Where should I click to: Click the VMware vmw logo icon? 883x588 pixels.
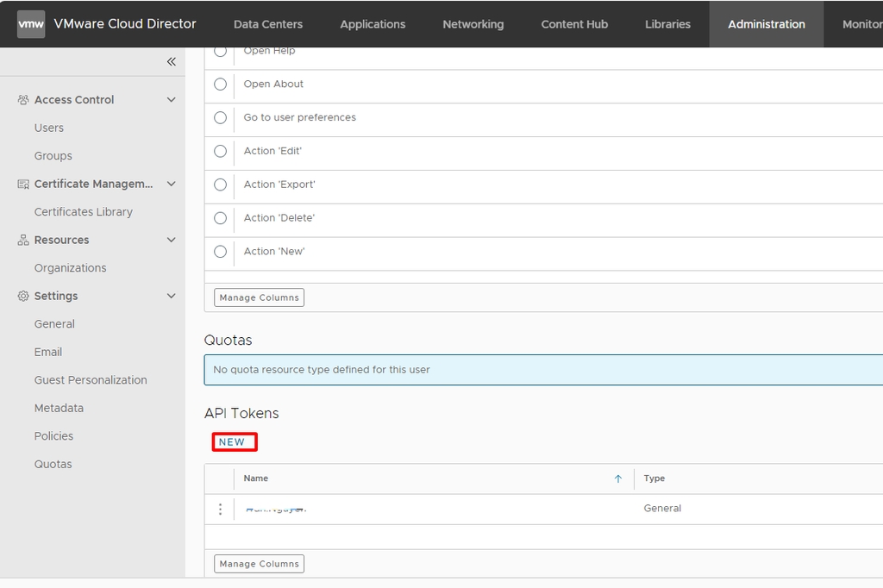point(31,24)
